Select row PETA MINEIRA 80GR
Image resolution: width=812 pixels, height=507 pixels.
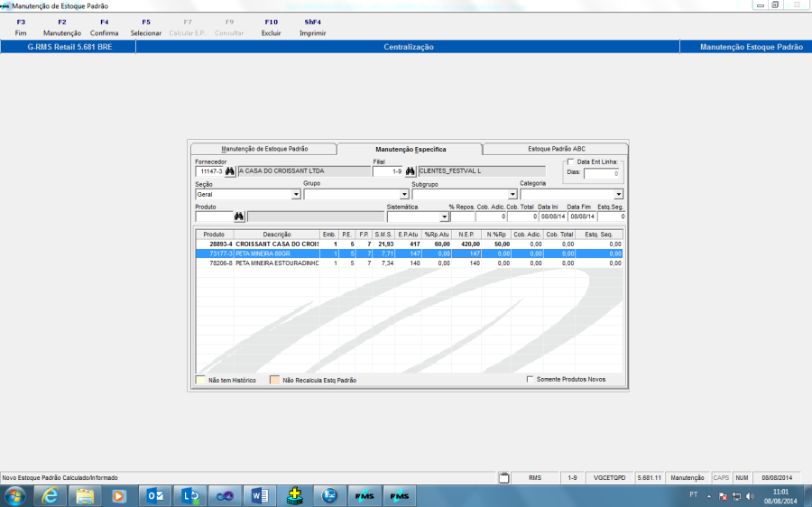[409, 253]
